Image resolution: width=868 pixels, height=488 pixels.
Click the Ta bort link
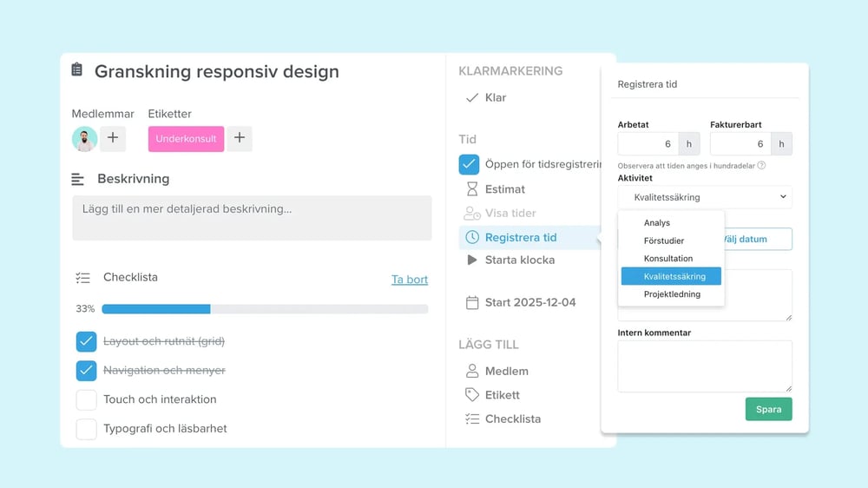(x=409, y=280)
